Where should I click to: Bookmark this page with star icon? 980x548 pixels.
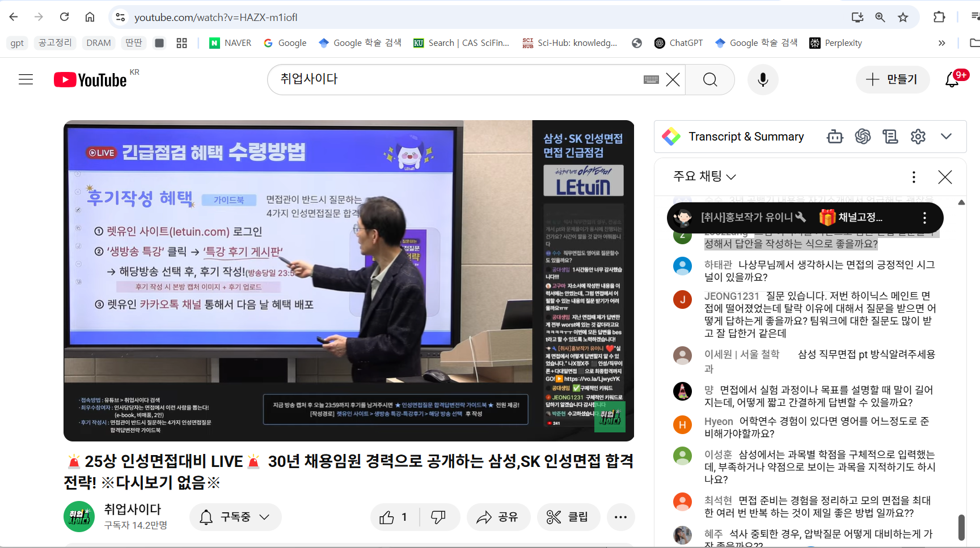903,17
